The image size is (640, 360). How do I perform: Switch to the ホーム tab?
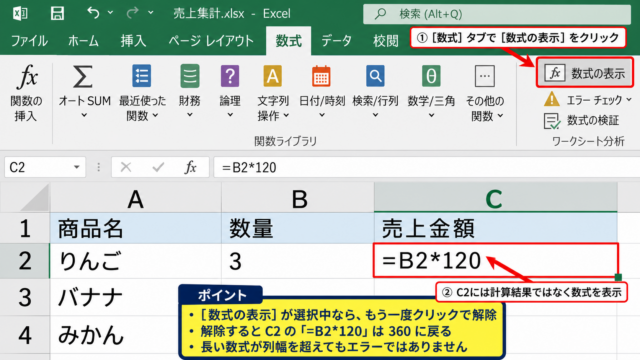83,41
